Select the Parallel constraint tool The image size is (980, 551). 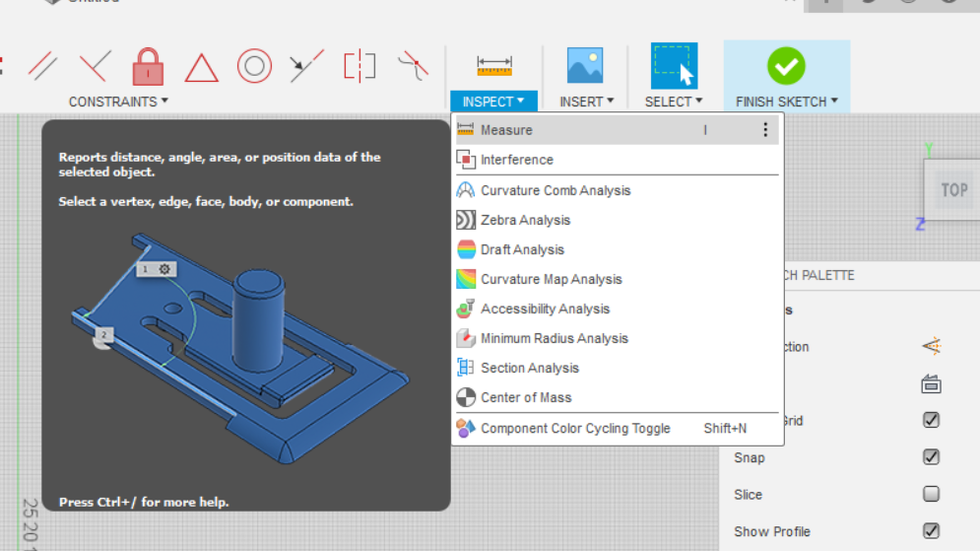pyautogui.click(x=42, y=66)
